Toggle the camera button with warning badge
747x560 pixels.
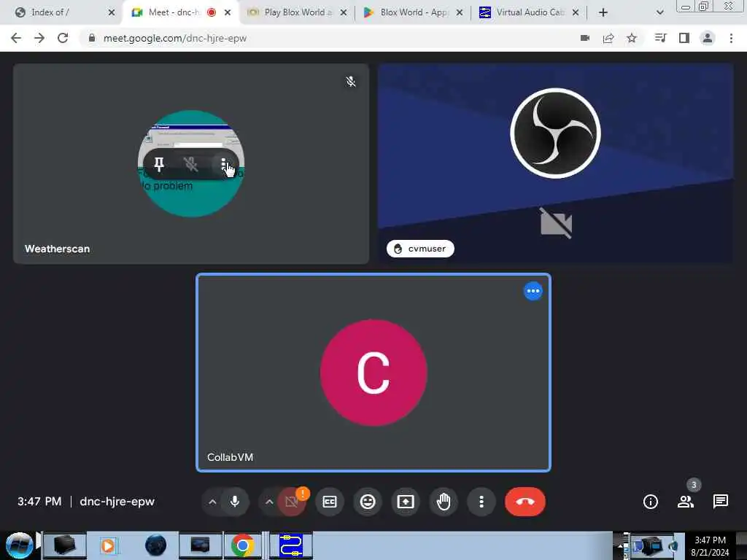point(291,502)
